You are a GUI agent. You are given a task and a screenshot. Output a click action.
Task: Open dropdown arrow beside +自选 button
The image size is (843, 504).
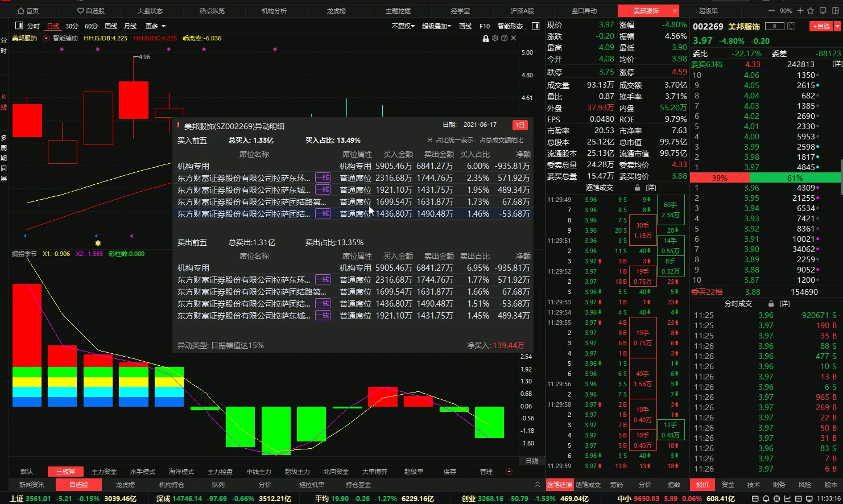click(x=837, y=26)
